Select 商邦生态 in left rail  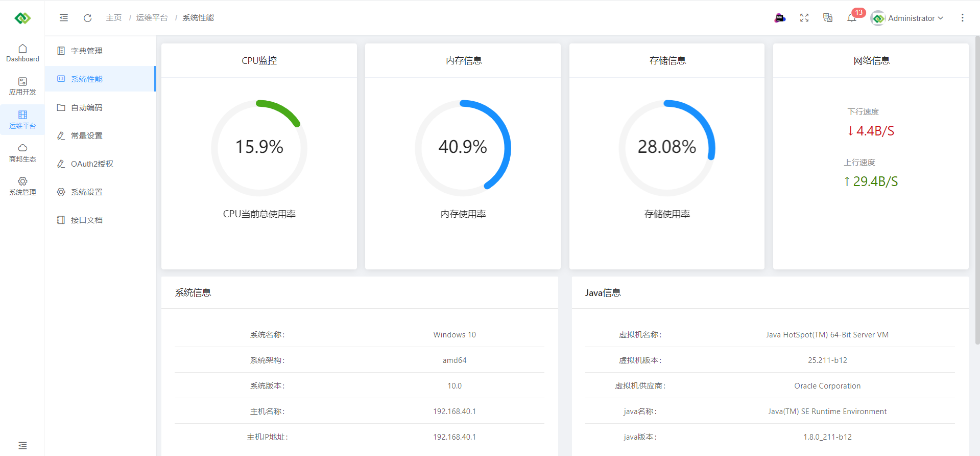coord(22,153)
